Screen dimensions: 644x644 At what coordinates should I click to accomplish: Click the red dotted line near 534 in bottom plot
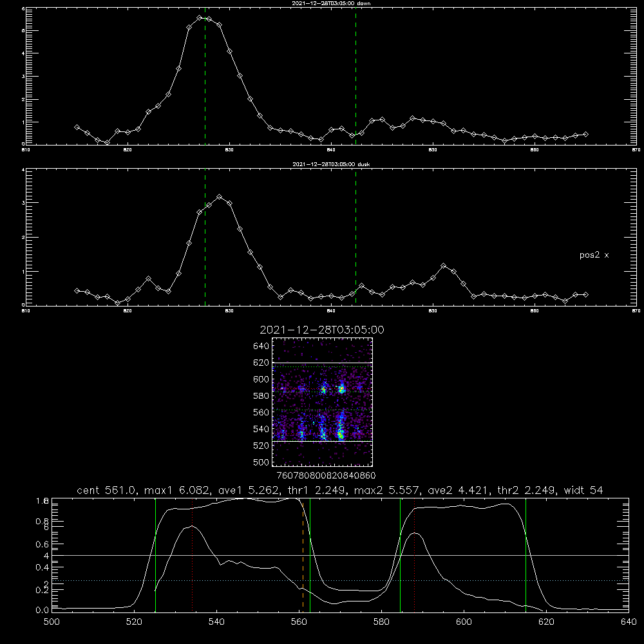point(192,554)
